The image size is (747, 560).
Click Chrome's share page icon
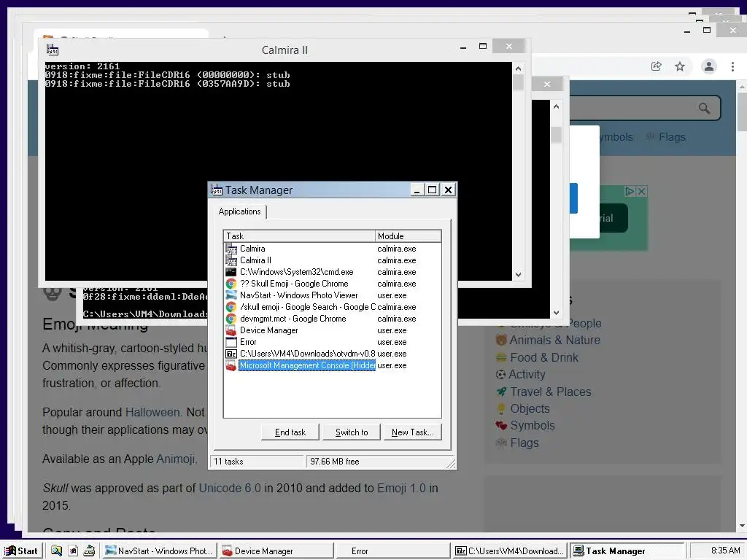[657, 66]
